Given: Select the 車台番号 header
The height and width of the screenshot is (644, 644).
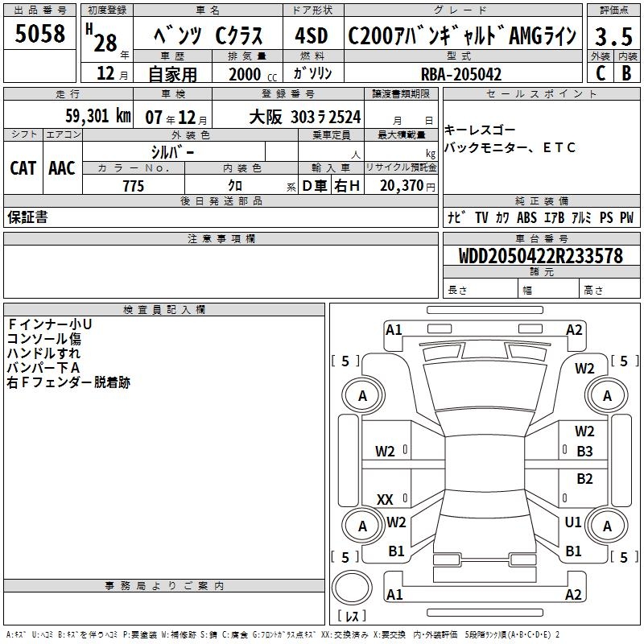Looking at the screenshot, I should [541, 238].
